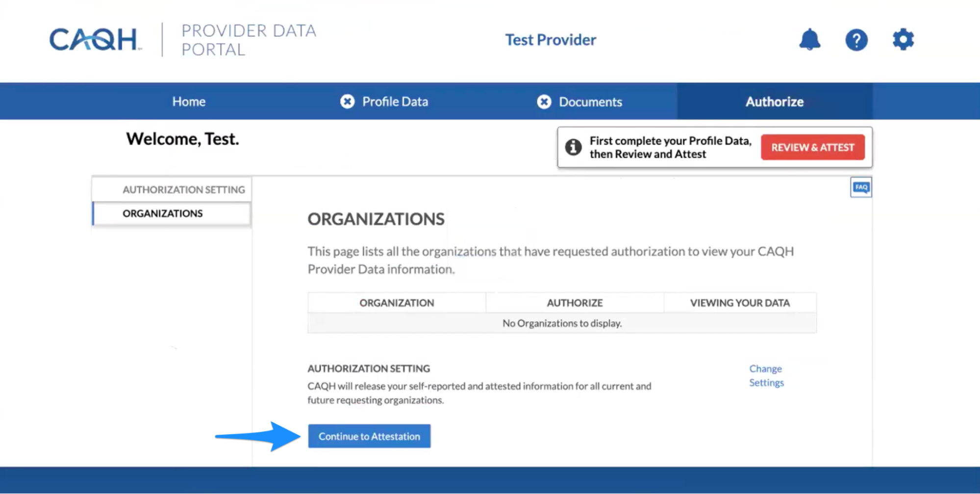
Task: Open the notifications bell icon
Action: pos(809,39)
